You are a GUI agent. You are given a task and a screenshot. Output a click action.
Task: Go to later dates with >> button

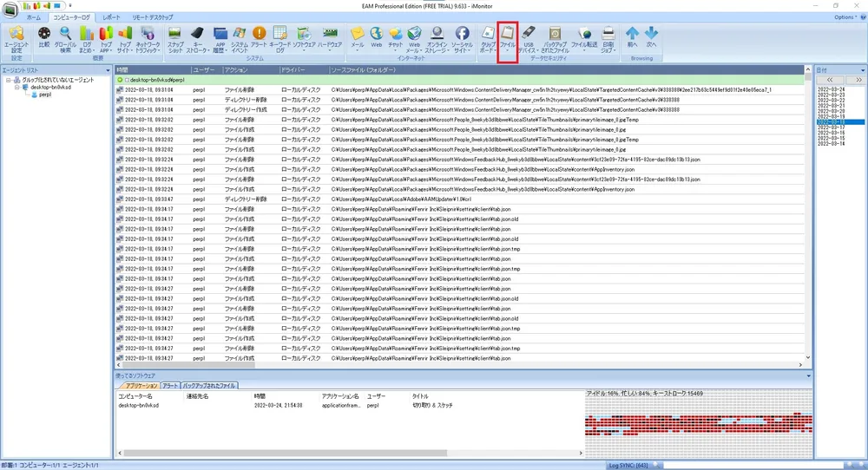pos(858,80)
